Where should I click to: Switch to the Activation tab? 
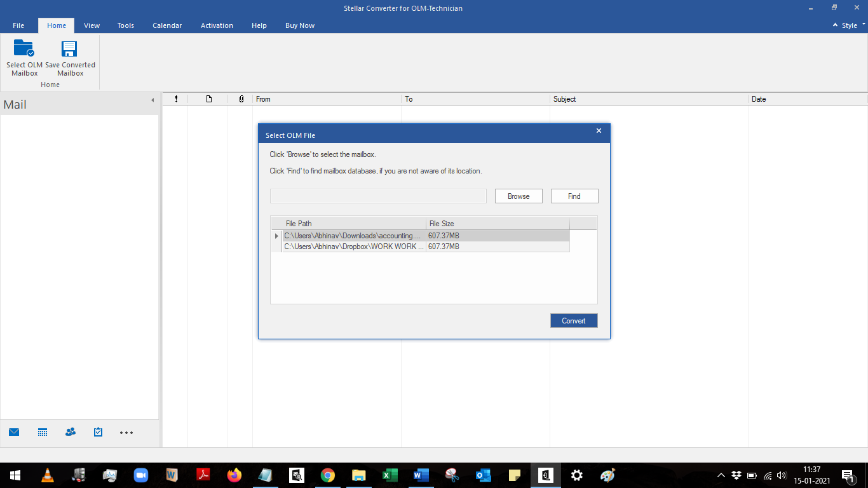click(x=217, y=25)
